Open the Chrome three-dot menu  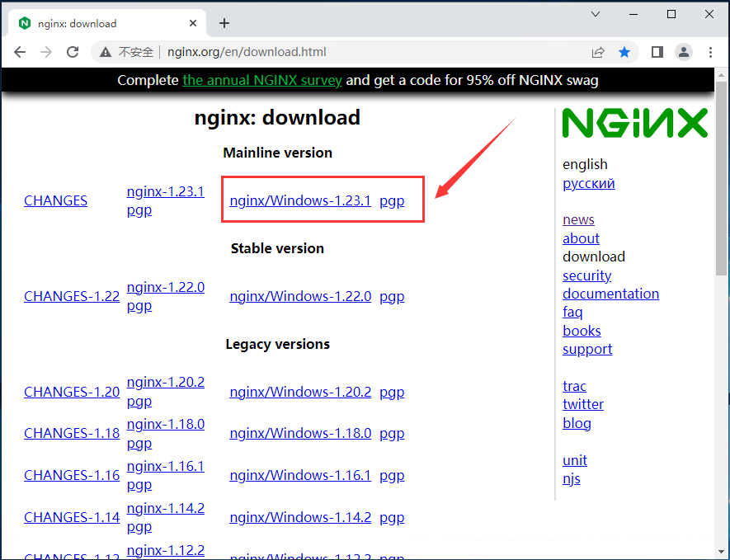[711, 51]
